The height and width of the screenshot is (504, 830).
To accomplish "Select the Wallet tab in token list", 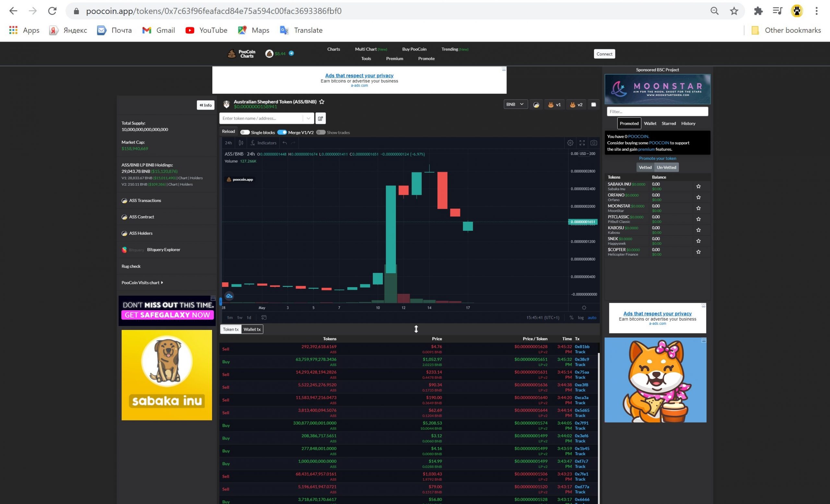I will click(650, 123).
